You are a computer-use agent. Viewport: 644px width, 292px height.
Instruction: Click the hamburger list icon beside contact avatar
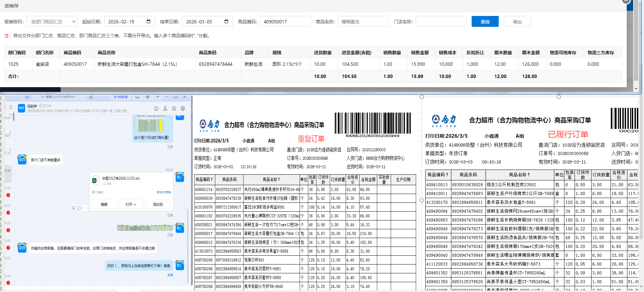tap(10, 107)
